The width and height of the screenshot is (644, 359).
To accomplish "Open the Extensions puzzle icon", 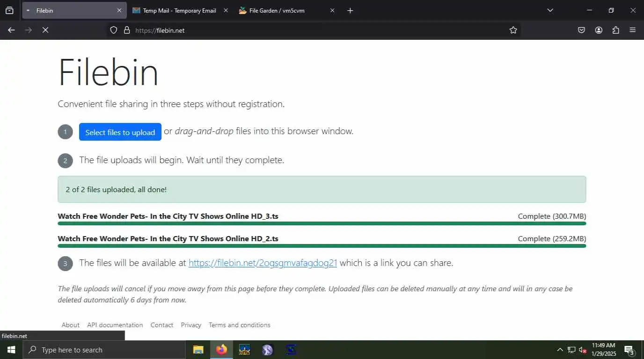I will pyautogui.click(x=615, y=30).
